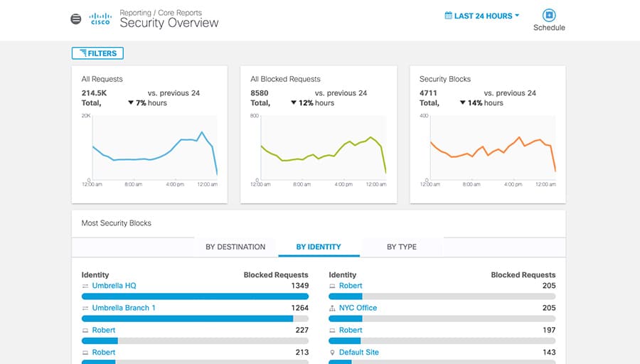Click the Security Blocks orange line chart
Image resolution: width=640 pixels, height=364 pixels.
pyautogui.click(x=493, y=148)
